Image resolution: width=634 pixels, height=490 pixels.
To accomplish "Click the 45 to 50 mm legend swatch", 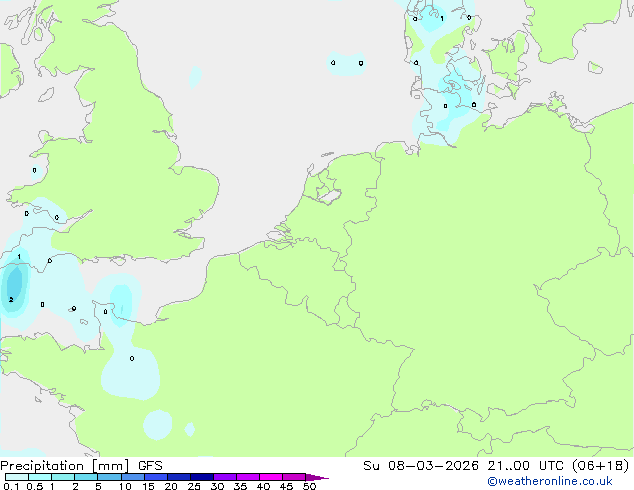I will (294, 477).
